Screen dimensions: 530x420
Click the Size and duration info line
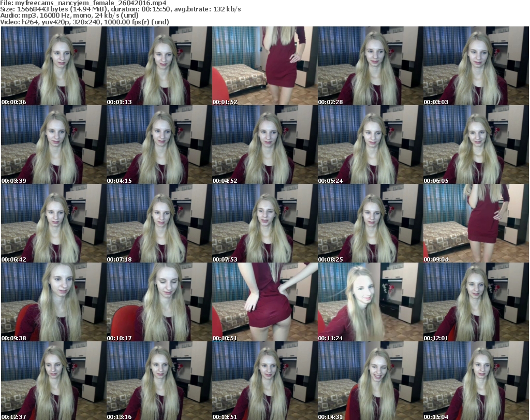(x=120, y=9)
